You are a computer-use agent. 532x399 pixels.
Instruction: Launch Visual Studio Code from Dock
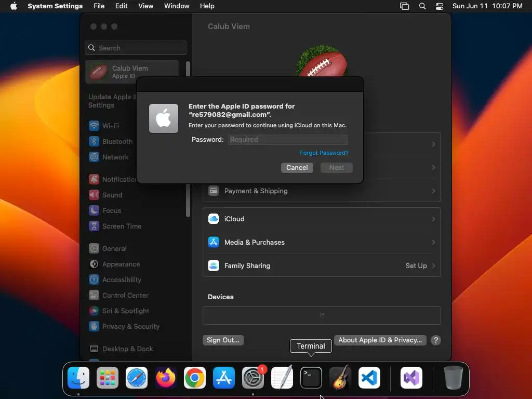[369, 378]
